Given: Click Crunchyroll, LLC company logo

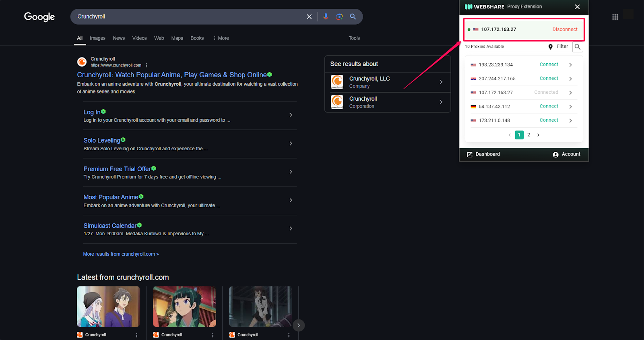Looking at the screenshot, I should (x=337, y=82).
